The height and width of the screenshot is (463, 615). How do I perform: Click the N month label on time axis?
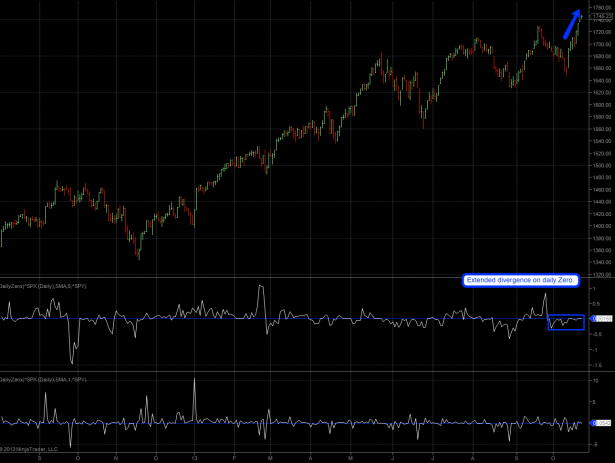pos(116,458)
